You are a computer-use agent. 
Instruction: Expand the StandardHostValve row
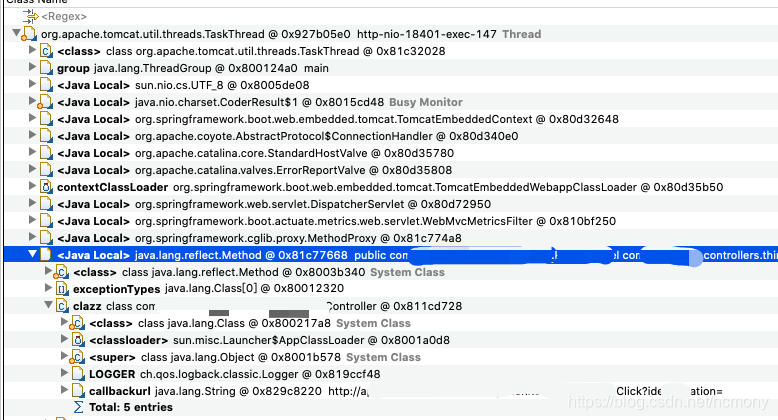32,151
